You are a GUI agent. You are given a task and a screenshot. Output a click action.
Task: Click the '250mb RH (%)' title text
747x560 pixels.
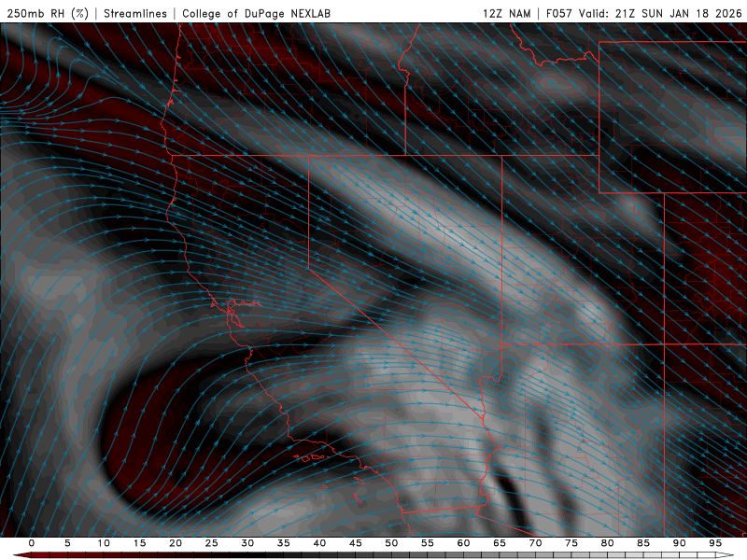[48, 13]
